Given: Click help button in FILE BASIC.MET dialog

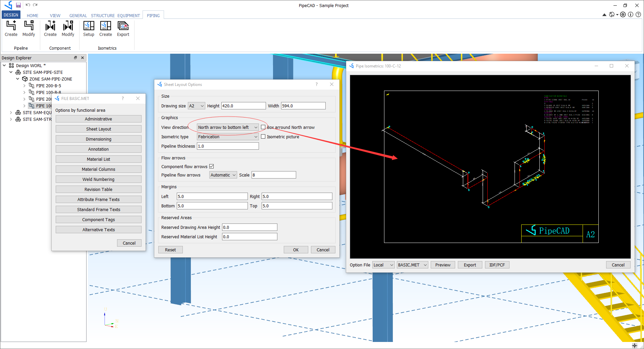Looking at the screenshot, I should tap(123, 99).
